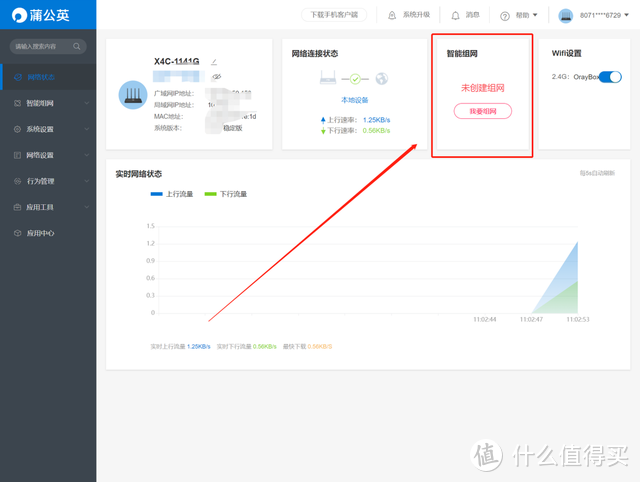The width and height of the screenshot is (640, 482).
Task: Toggle the eye icon hiding the serial number
Action: coord(217,76)
